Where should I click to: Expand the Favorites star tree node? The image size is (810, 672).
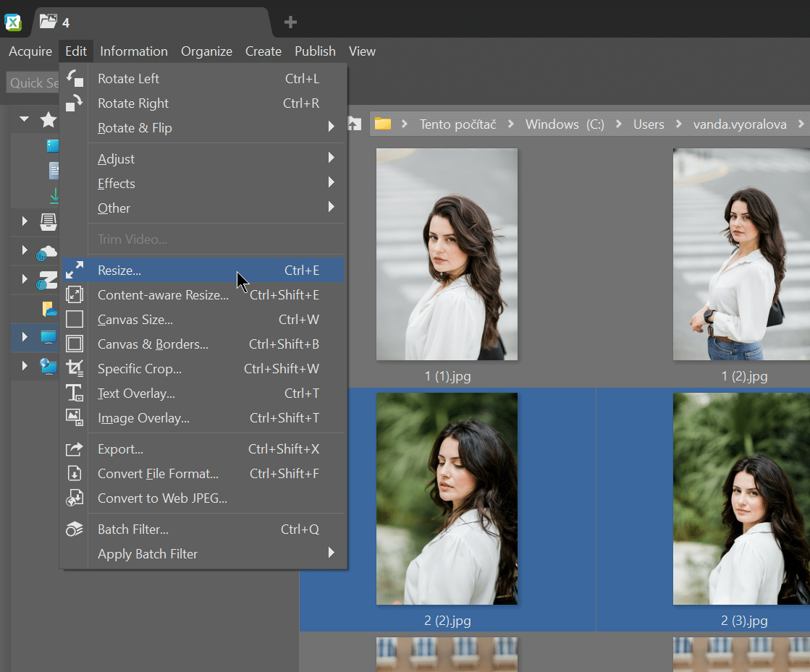25,119
